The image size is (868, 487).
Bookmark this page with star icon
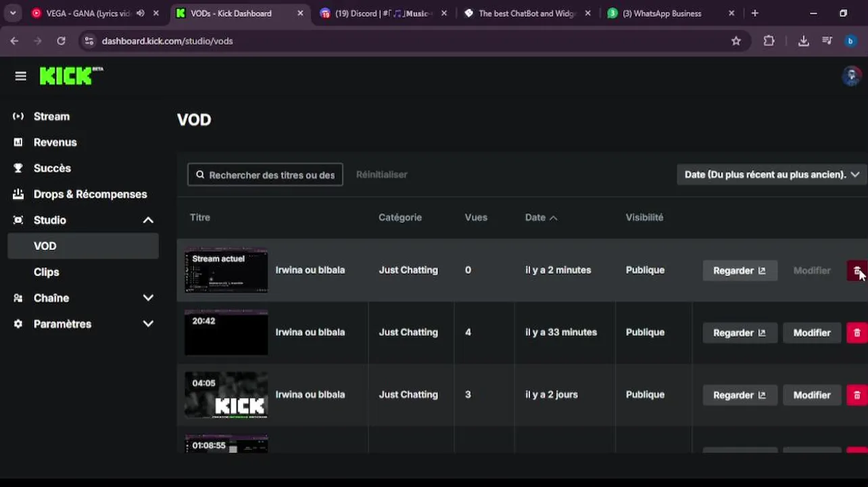(x=736, y=41)
